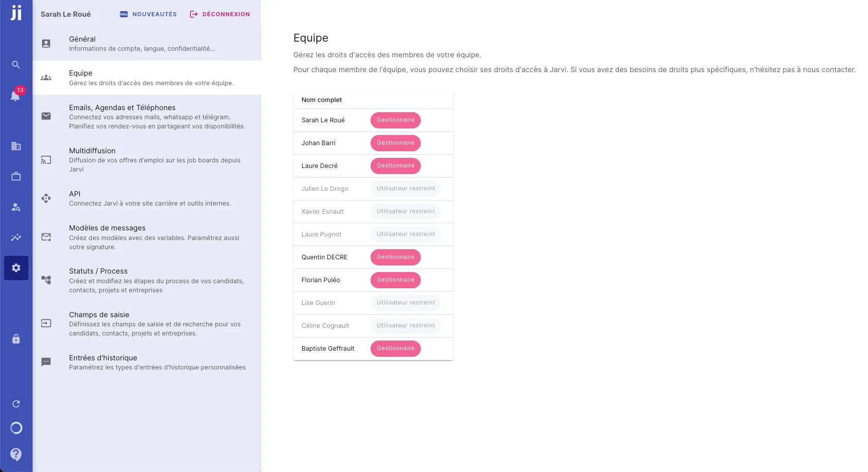Change Sarah Le Roué's role badge

pyautogui.click(x=395, y=120)
